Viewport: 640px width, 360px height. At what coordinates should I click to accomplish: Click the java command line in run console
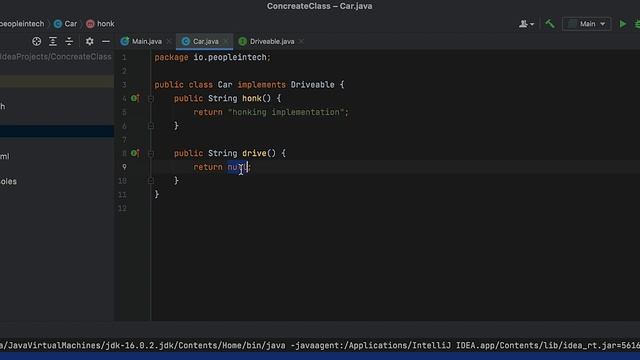[x=320, y=345]
